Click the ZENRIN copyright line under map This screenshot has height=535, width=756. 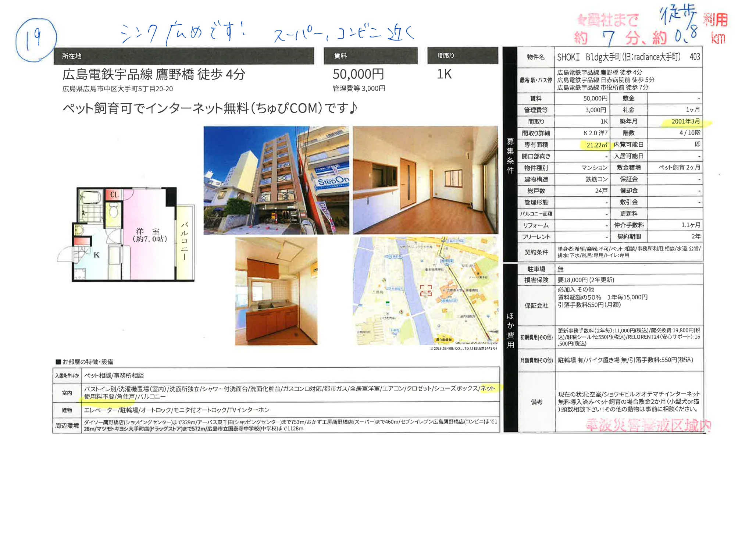[463, 349]
